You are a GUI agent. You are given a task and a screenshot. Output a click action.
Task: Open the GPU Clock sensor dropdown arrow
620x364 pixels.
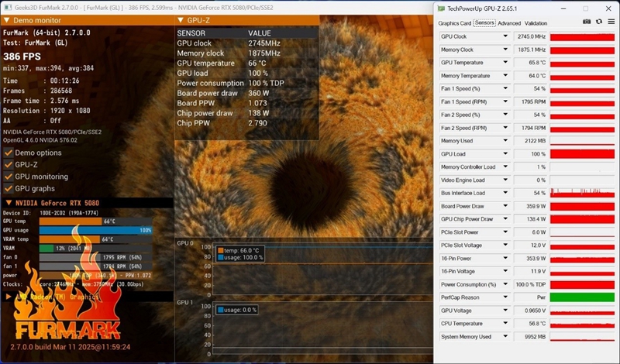coord(505,37)
